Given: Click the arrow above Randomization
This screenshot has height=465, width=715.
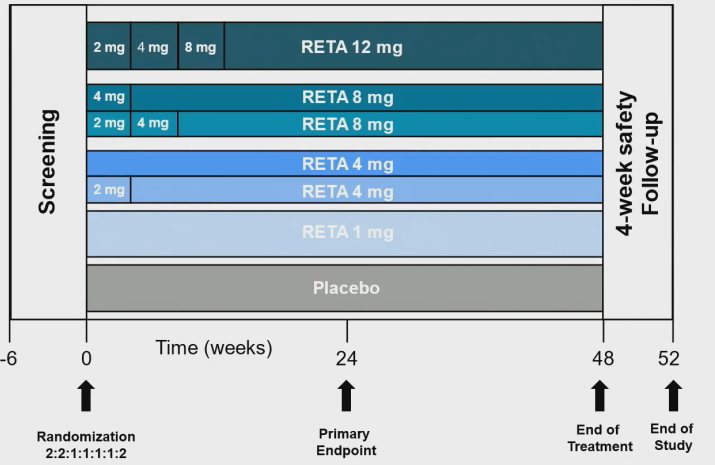Looking at the screenshot, I should 86,396.
